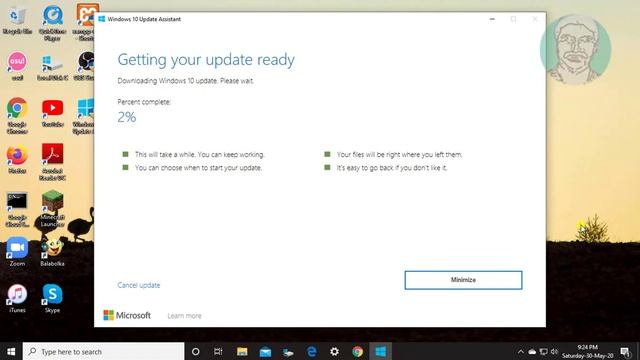Image resolution: width=640 pixels, height=360 pixels.
Task: Click "Downloading Windows 10 update. Please wait." text
Action: 186,81
